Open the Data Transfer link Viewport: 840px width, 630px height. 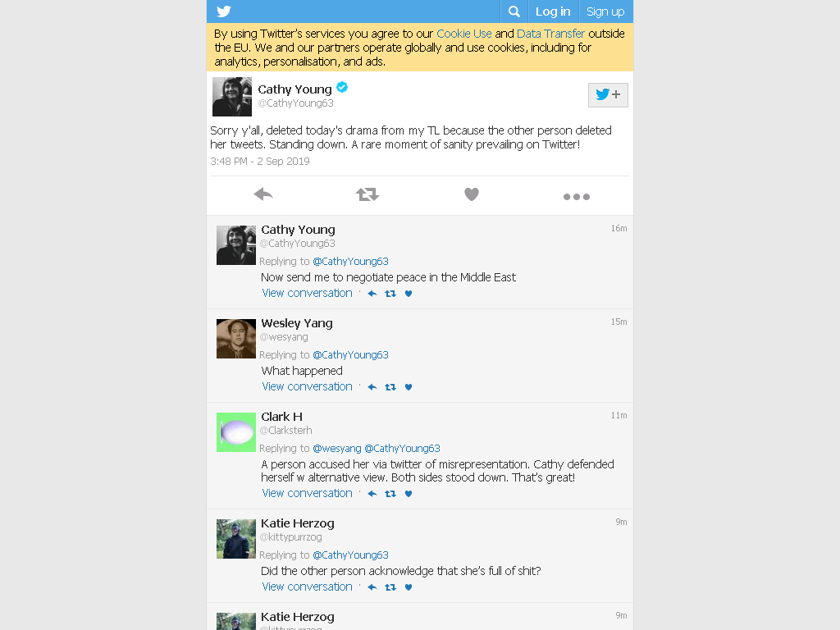(550, 34)
